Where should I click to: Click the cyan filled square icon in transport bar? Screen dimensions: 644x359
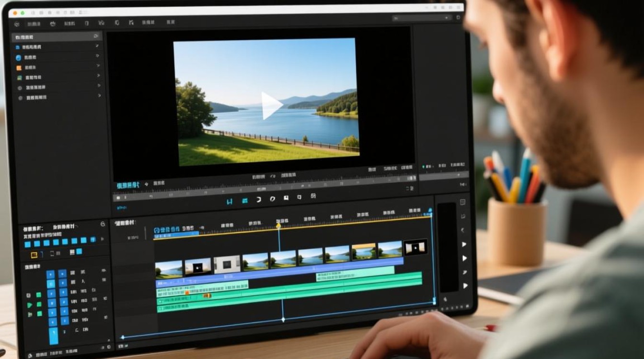[x=244, y=201]
